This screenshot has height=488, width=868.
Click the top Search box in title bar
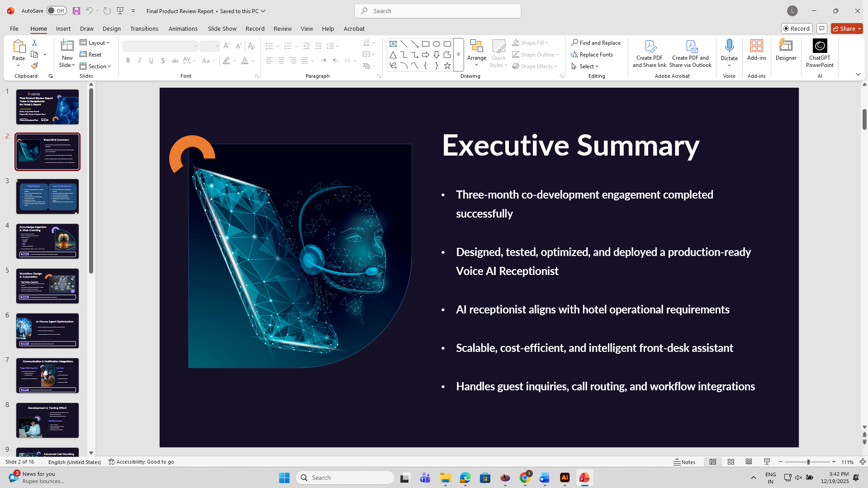pos(438,11)
